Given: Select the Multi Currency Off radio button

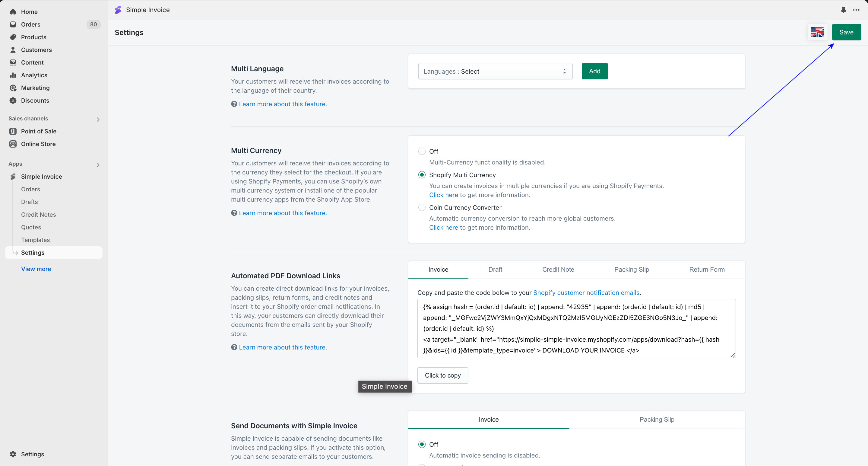Looking at the screenshot, I should pos(422,152).
